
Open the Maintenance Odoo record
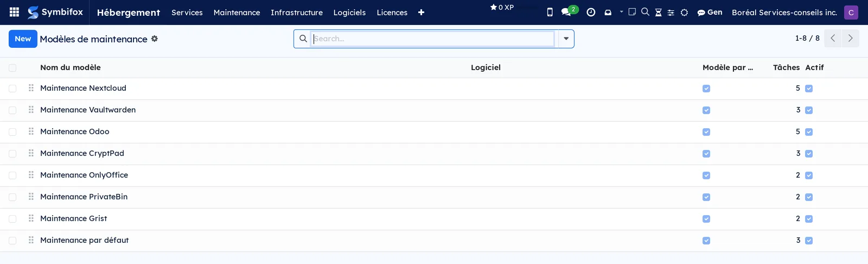[75, 131]
